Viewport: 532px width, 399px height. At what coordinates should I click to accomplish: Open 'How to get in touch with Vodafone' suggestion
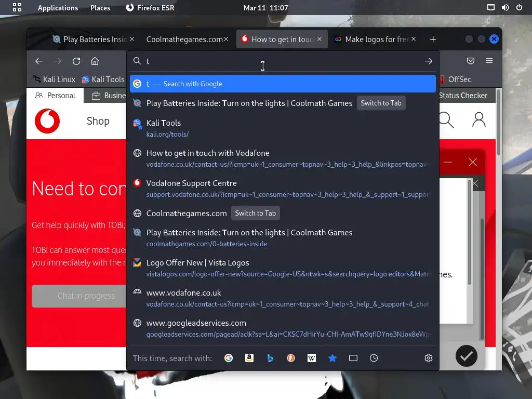tap(283, 158)
